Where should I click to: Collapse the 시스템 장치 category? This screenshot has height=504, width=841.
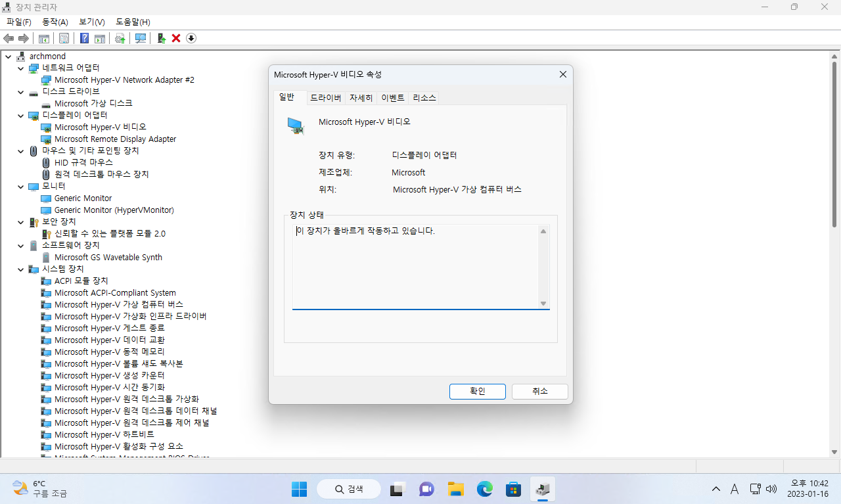pos(20,269)
